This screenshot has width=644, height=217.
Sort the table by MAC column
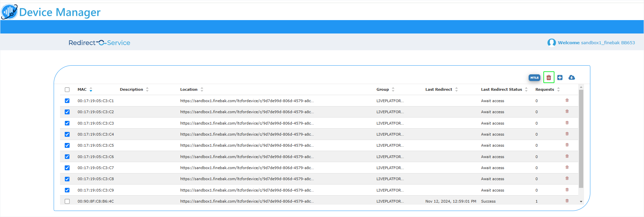[x=91, y=89]
